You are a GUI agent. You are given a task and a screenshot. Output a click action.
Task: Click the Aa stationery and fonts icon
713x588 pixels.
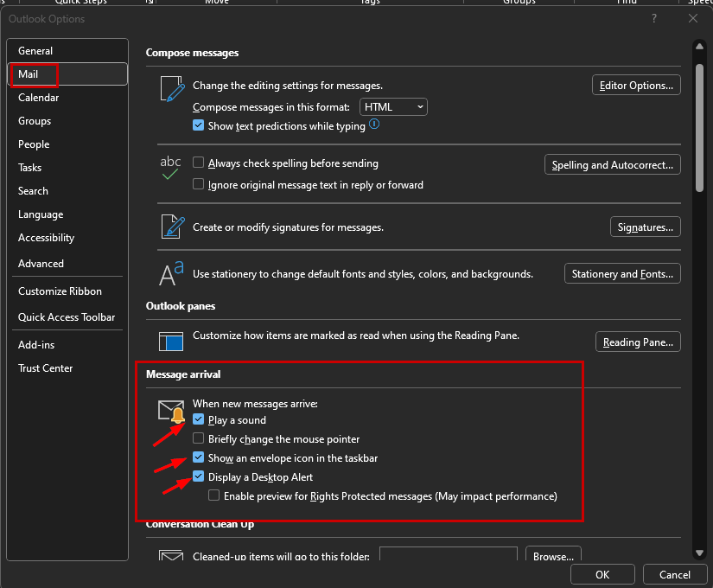[x=170, y=272]
